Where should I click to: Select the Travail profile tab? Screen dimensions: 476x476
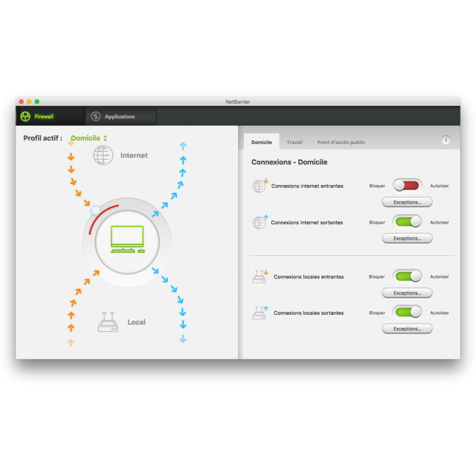click(295, 142)
